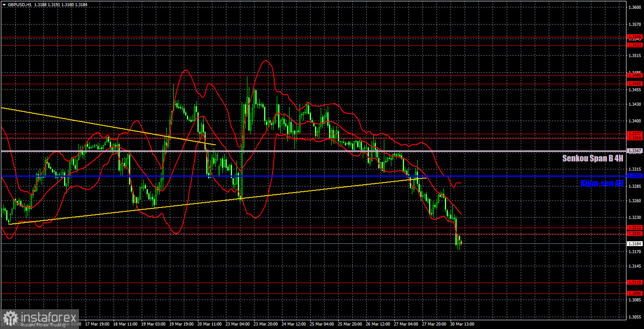Select the open price value 1.3188
The width and height of the screenshot is (644, 329).
pyautogui.click(x=40, y=4)
